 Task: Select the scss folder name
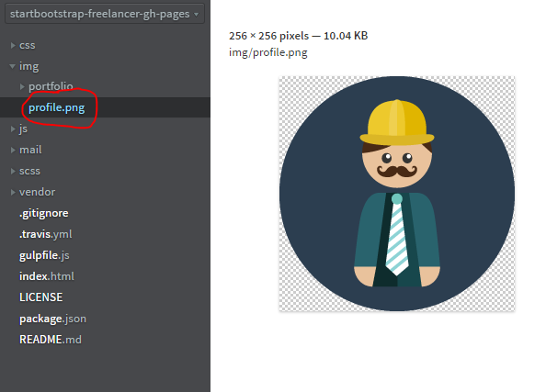(29, 171)
